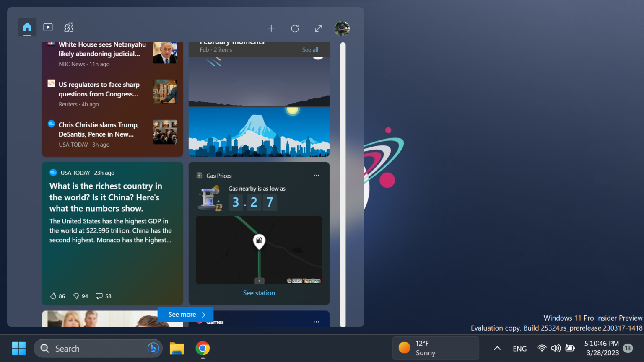View the nearby gas station

(259, 292)
